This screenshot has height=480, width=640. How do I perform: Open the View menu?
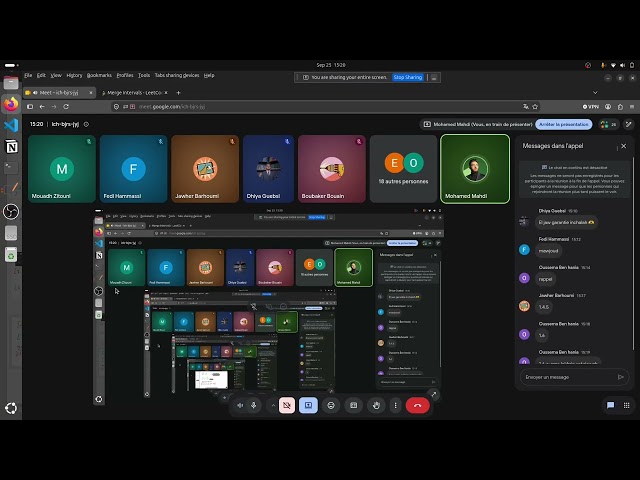pyautogui.click(x=56, y=75)
